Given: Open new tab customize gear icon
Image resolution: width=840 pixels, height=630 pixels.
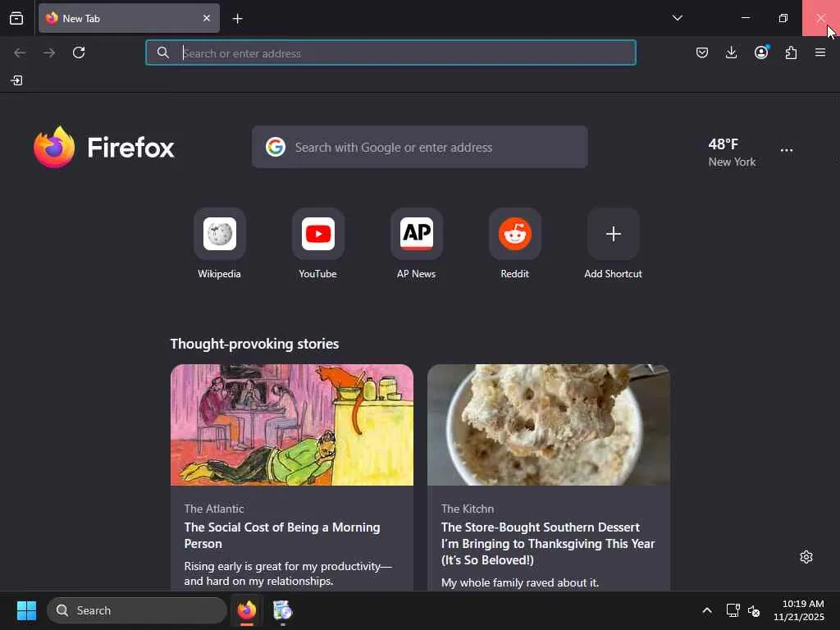Looking at the screenshot, I should click(x=806, y=557).
